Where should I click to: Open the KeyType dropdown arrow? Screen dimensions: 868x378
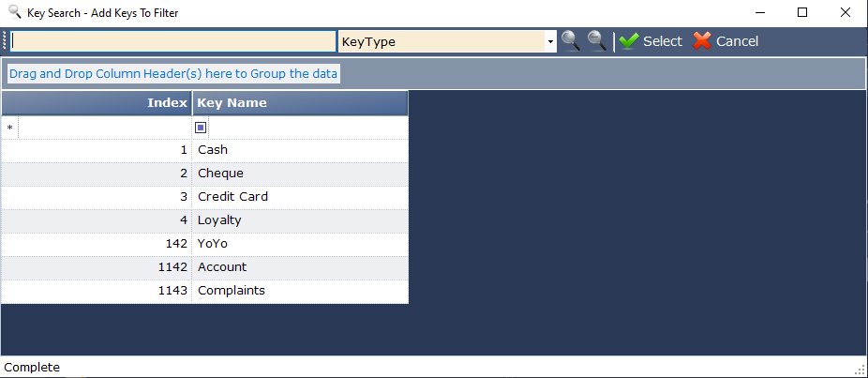point(550,41)
